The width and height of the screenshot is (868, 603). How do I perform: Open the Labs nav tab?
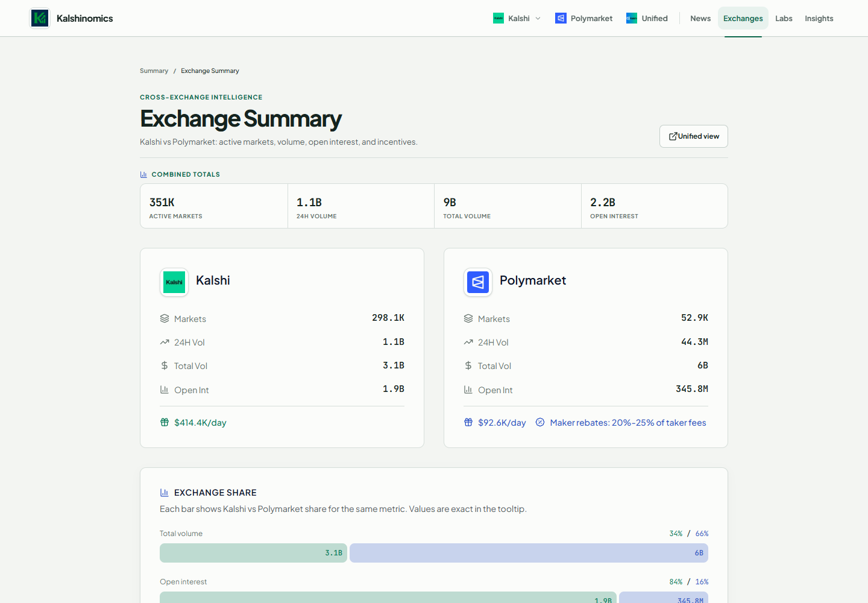coord(784,18)
